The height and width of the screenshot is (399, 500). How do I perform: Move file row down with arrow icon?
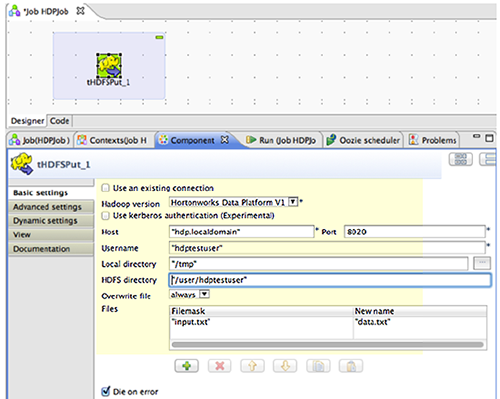(x=285, y=366)
